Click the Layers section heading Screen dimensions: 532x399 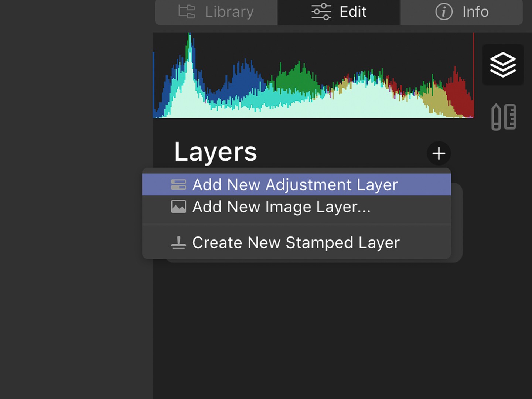215,152
